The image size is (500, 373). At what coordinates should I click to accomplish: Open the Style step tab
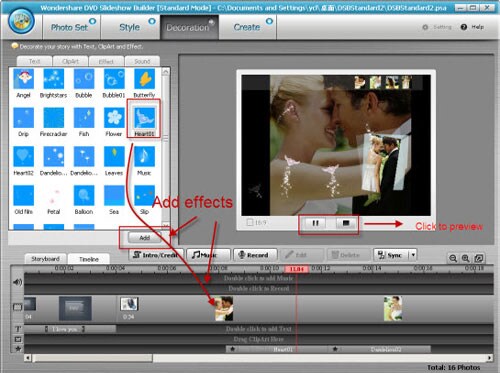(130, 27)
